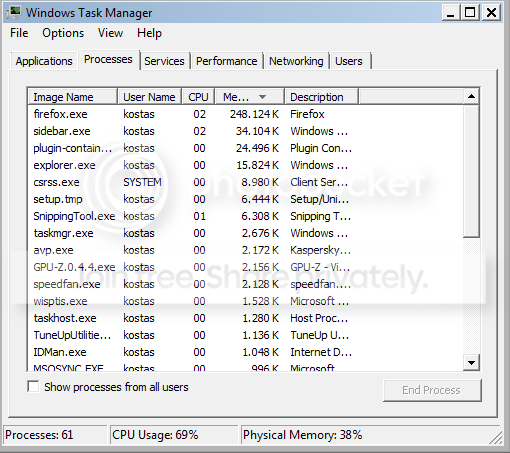
Task: Sort by Memory column header
Action: [x=249, y=97]
